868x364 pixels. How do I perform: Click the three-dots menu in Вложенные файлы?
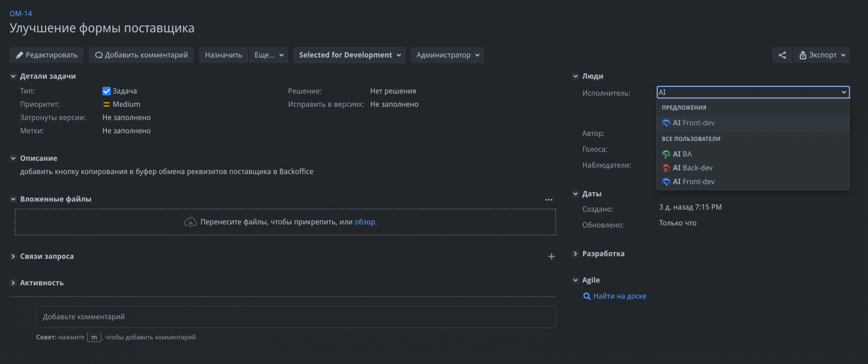pos(549,199)
